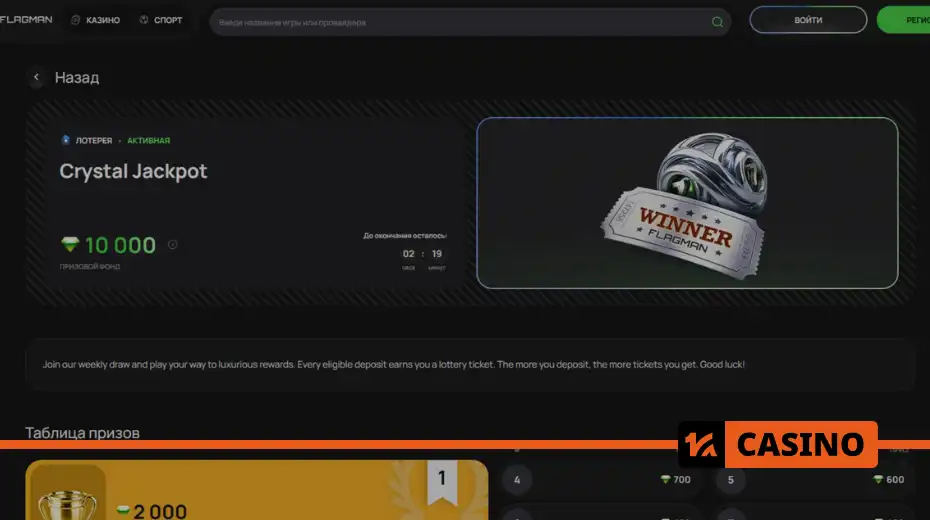
Task: Click the green search magnifier icon
Action: coord(717,22)
